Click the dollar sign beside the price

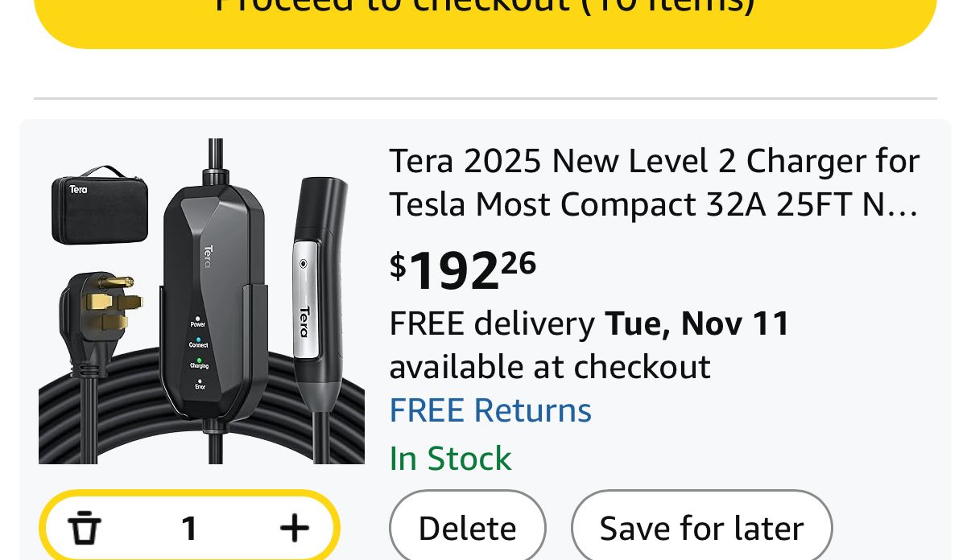tap(398, 266)
